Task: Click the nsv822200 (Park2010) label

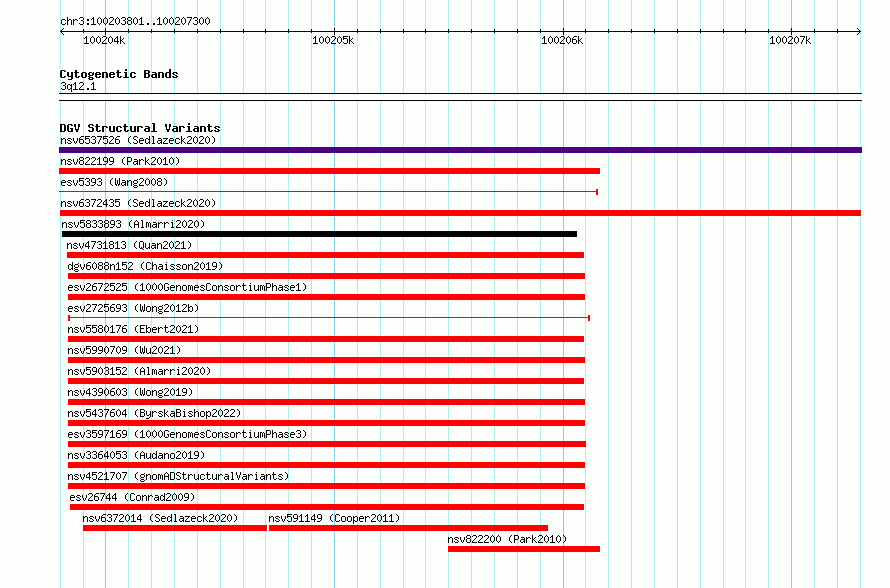Action: pos(507,539)
